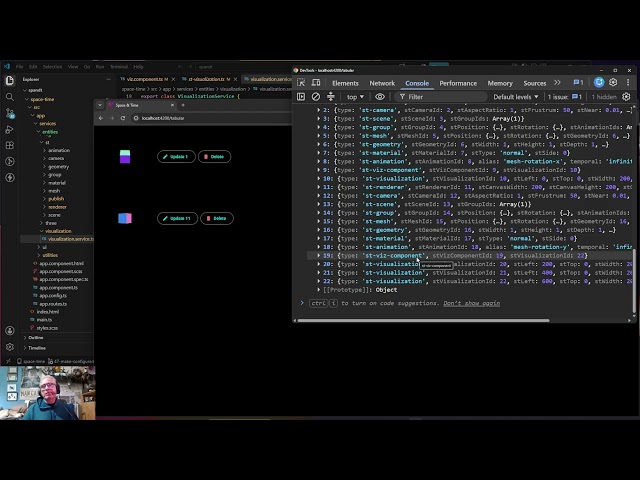Show DevTools console sidebar icon
The image size is (640, 480).
(301, 97)
